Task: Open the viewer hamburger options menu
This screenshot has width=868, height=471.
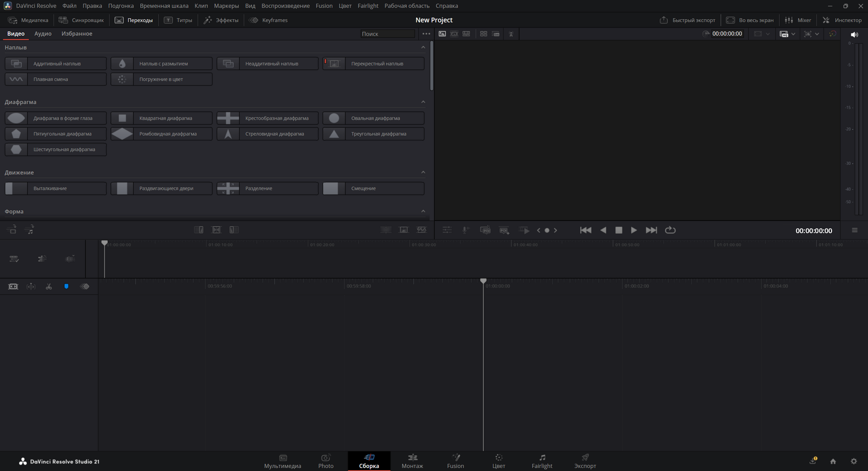Action: pyautogui.click(x=855, y=230)
